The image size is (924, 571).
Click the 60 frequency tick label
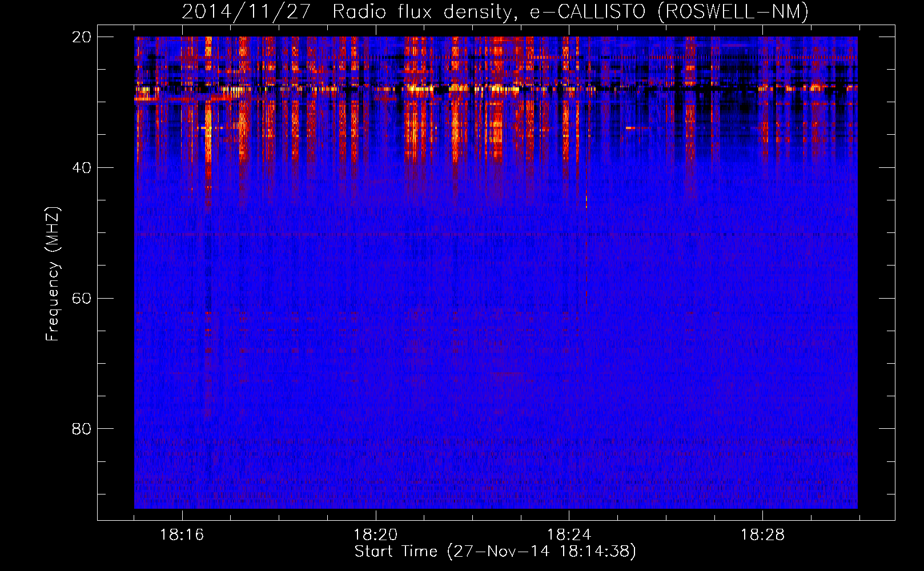coord(82,299)
